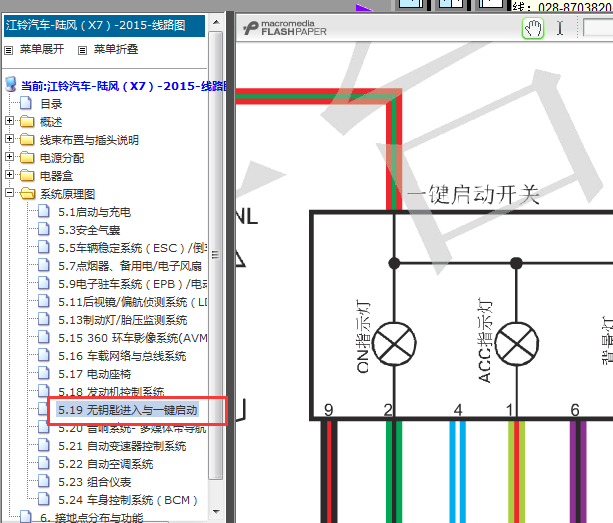
Task: Select the 电源分配 tree label
Action: point(62,158)
